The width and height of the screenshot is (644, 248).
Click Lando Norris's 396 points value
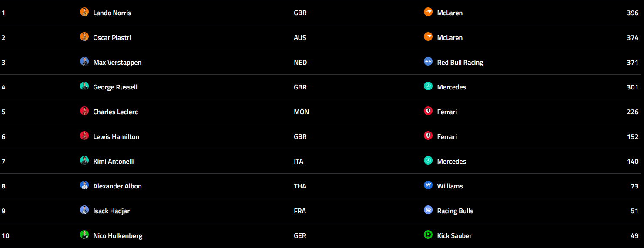click(x=632, y=13)
